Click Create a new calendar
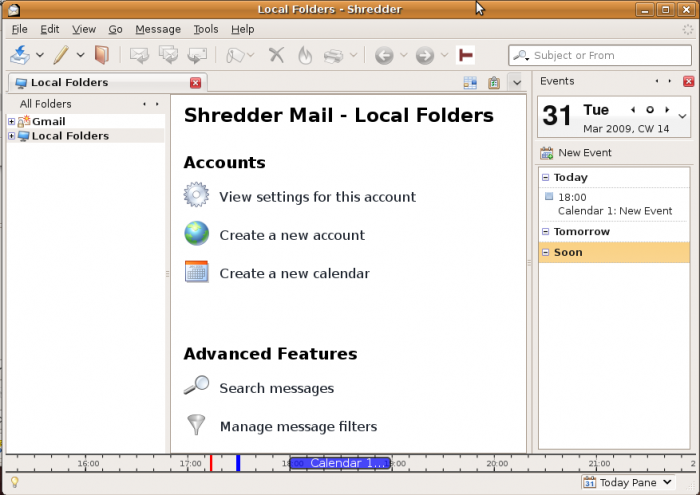This screenshot has width=700, height=495. pyautogui.click(x=294, y=273)
